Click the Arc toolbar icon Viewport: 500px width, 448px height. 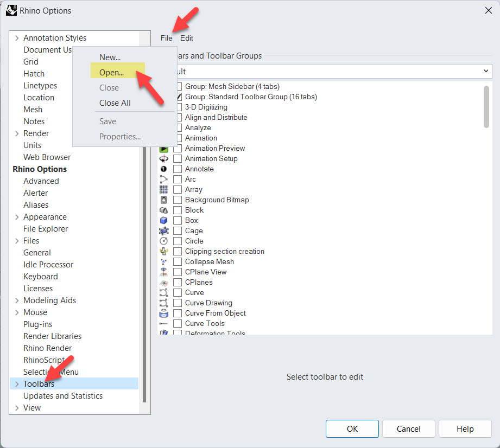[x=163, y=179]
